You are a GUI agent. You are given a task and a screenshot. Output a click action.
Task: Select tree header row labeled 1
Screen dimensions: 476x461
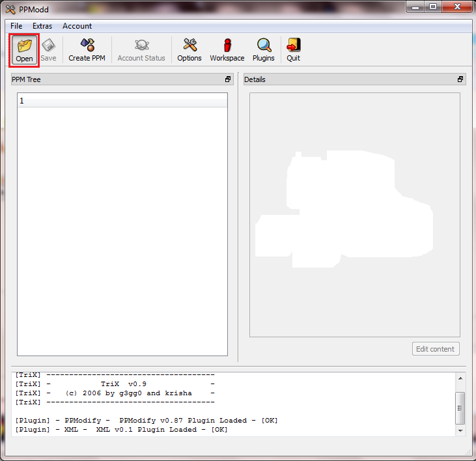click(122, 100)
